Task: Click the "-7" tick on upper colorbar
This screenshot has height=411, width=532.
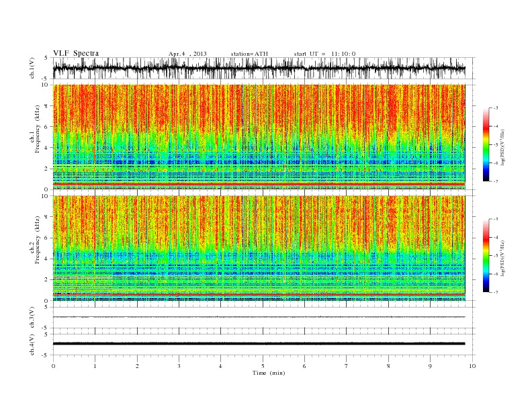Action: click(496, 181)
